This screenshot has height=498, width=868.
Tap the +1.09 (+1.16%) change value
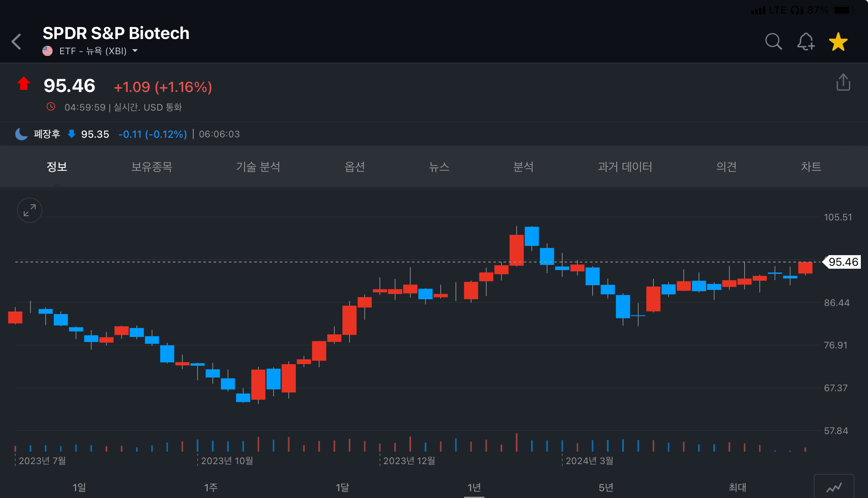click(x=163, y=87)
